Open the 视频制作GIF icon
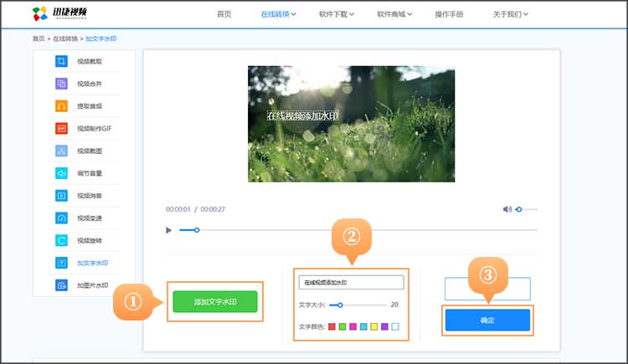This screenshot has width=628, height=364. (x=61, y=129)
